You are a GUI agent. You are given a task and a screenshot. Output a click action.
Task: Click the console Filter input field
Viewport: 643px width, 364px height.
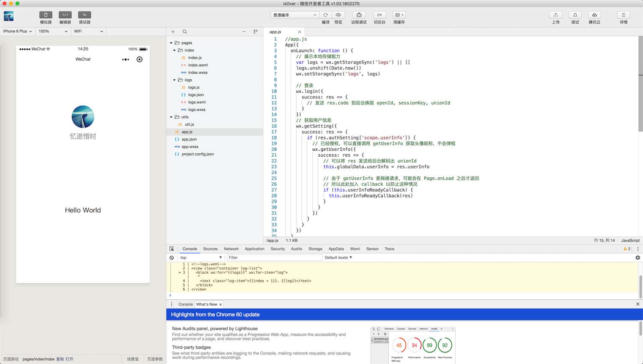(274, 258)
